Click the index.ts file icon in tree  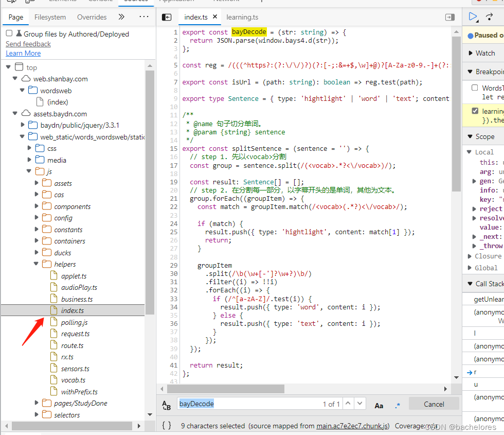pos(54,310)
